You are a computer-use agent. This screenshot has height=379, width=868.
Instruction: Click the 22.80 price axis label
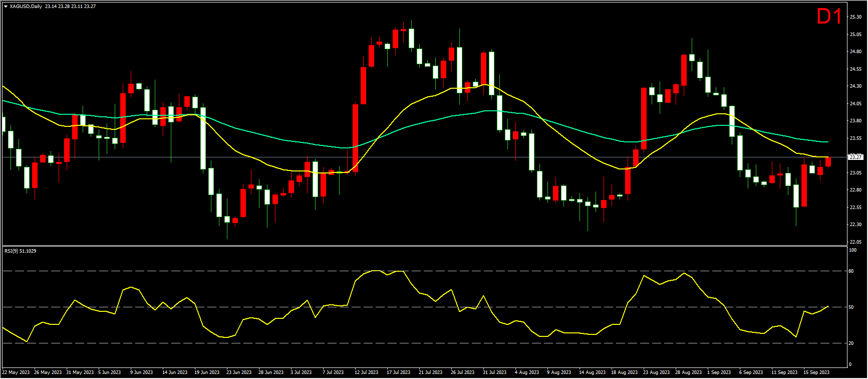coord(855,190)
